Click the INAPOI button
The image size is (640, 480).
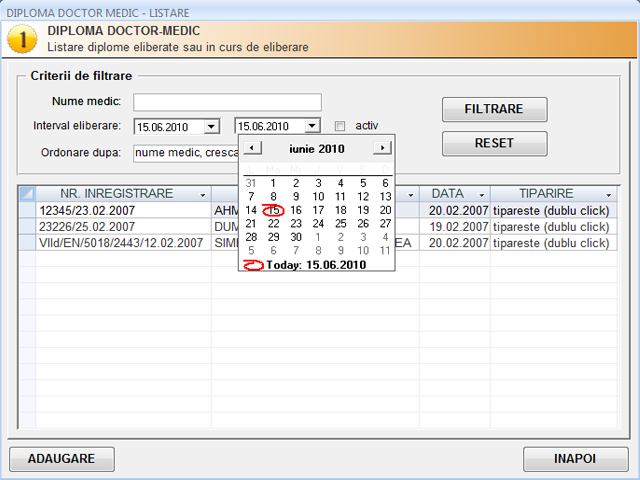(x=575, y=459)
